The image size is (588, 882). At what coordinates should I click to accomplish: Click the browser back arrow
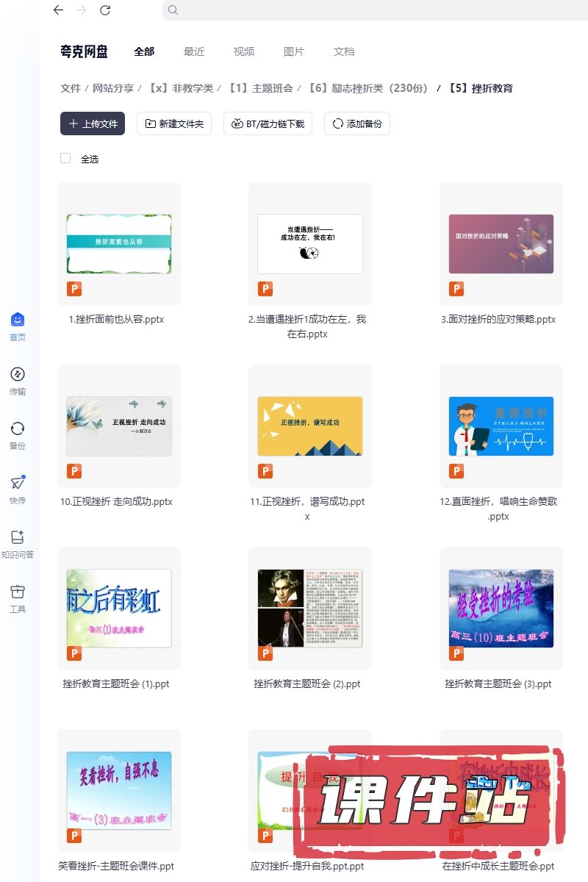point(59,10)
